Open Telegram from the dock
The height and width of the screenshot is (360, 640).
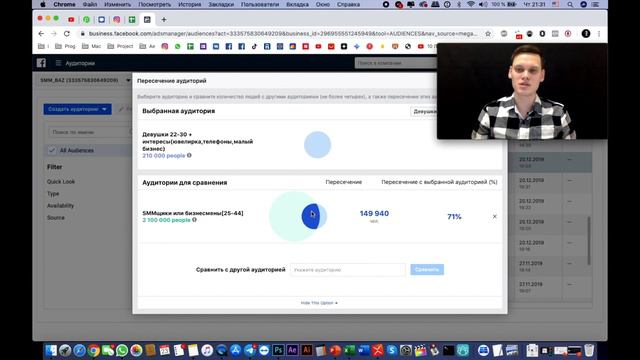(250, 350)
